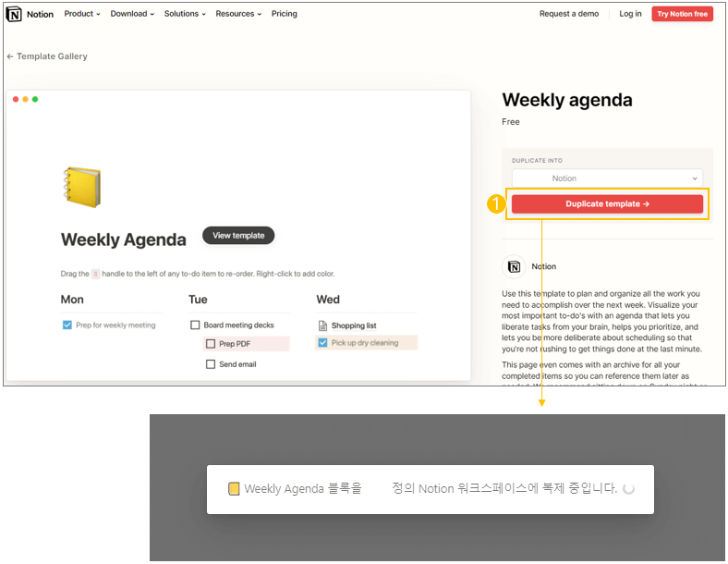728x564 pixels.
Task: Click the drag handle icon in instructions
Action: tap(95, 274)
